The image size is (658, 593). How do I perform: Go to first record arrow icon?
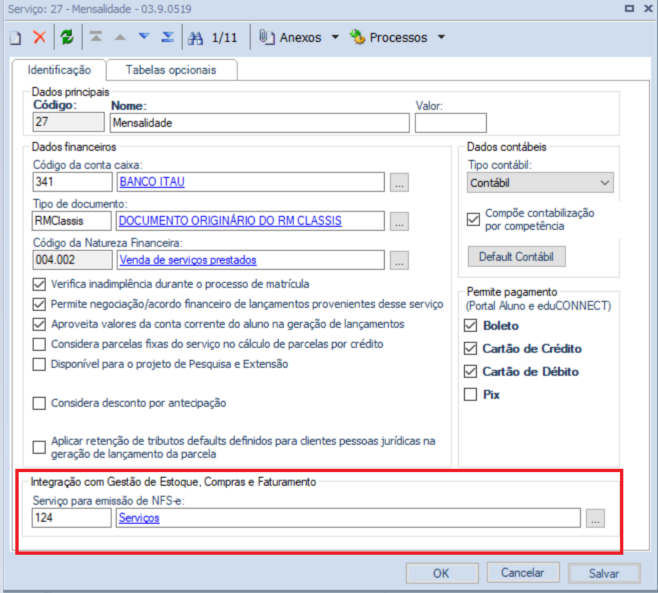point(96,37)
